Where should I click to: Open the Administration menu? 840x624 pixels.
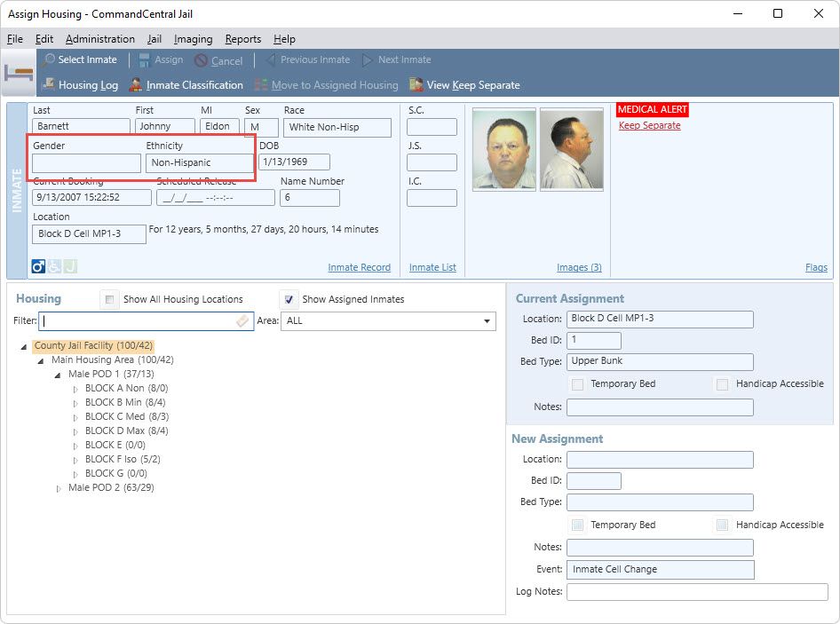click(100, 39)
